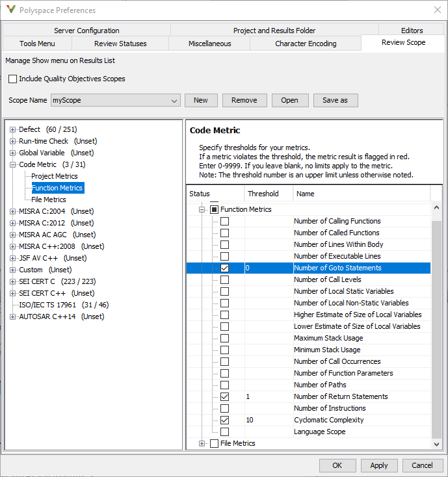The image size is (448, 477).
Task: Check Maximum Stack Usage metric
Action: tap(224, 339)
